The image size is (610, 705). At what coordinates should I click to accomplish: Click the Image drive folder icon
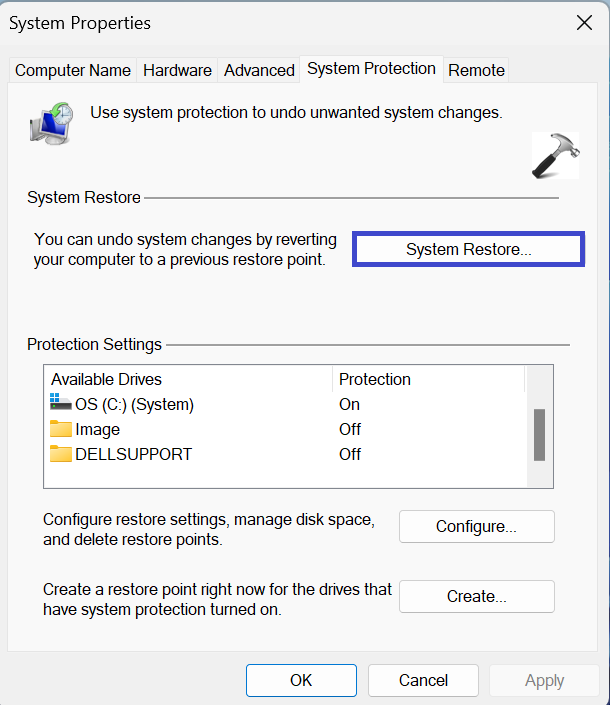(x=61, y=429)
